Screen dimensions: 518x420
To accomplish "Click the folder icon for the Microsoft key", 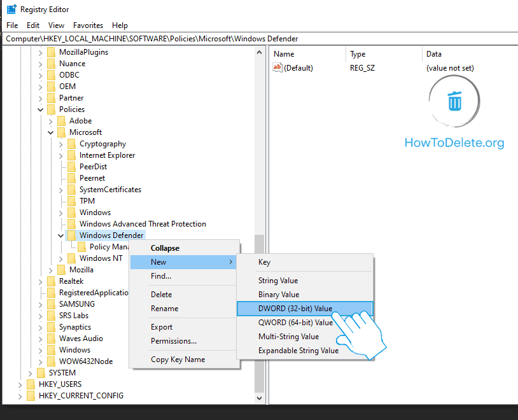I will point(62,132).
